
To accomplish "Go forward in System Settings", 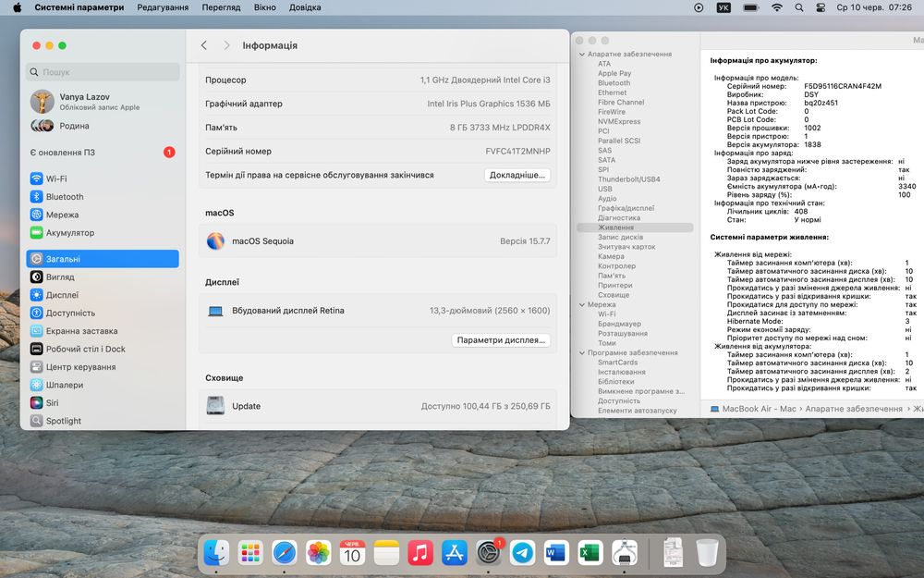I will coord(226,45).
